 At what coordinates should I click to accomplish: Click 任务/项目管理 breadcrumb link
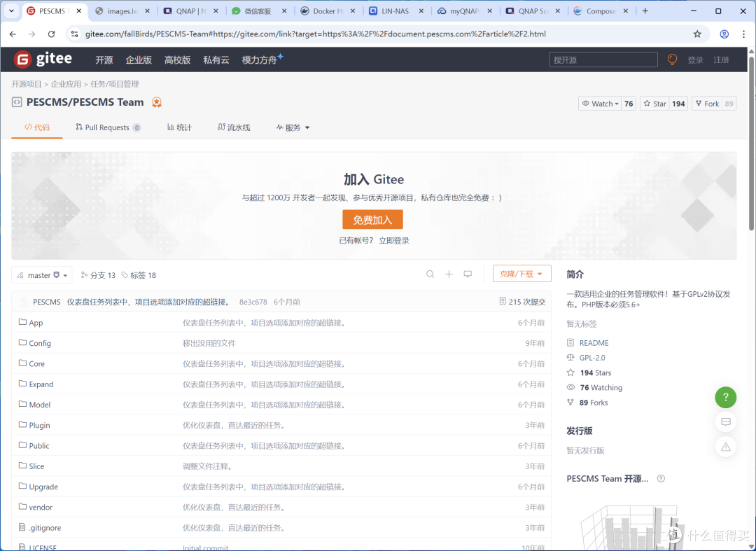(x=114, y=84)
